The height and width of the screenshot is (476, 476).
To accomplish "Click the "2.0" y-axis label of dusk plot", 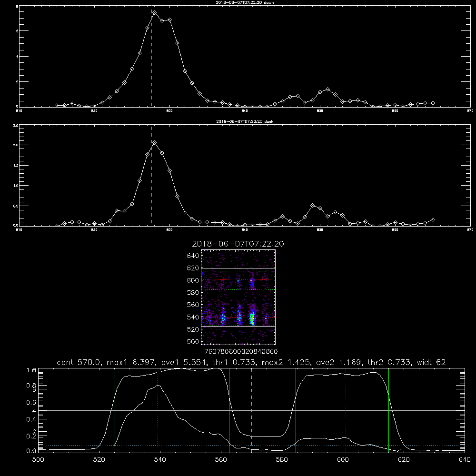I will coord(16,145).
